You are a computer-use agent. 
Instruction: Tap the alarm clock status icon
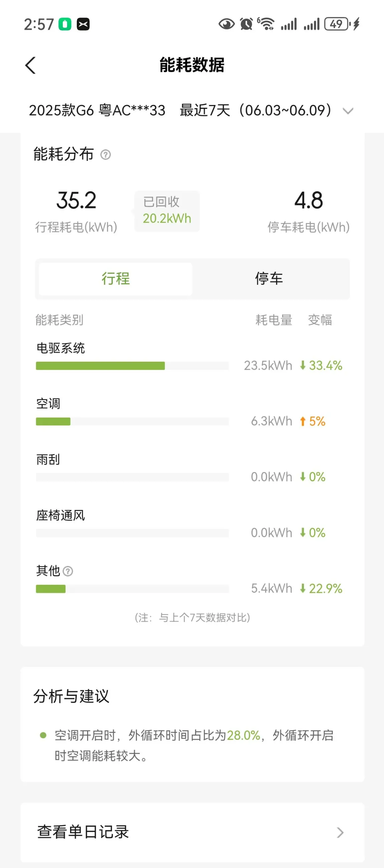(246, 24)
